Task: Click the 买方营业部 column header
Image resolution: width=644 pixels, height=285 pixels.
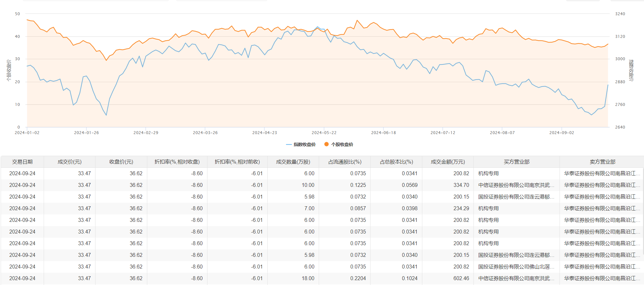Action: (516, 162)
